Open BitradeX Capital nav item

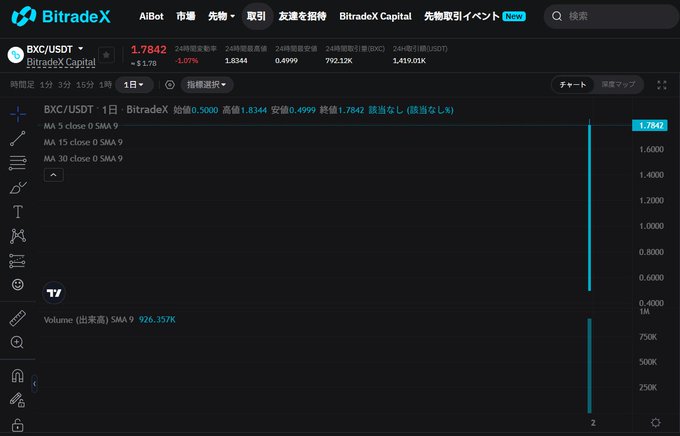[376, 16]
